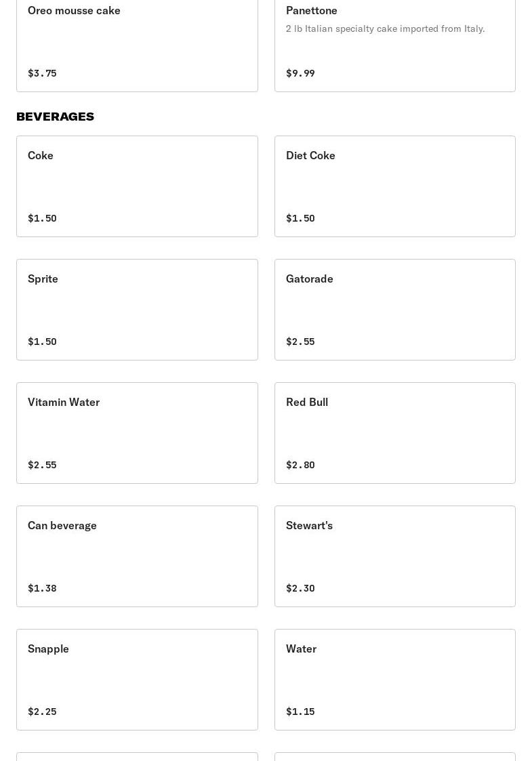
Task: Open the Oreo mousse cake item
Action: [137, 42]
